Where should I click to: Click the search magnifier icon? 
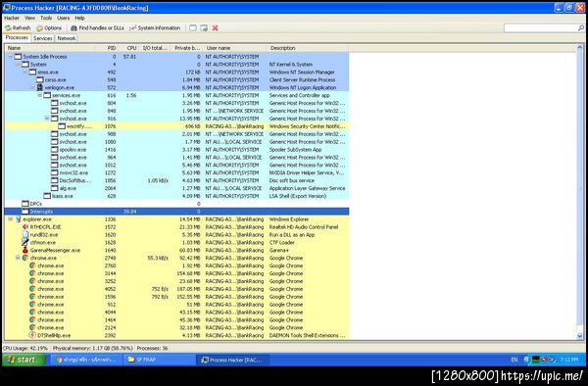[581, 27]
